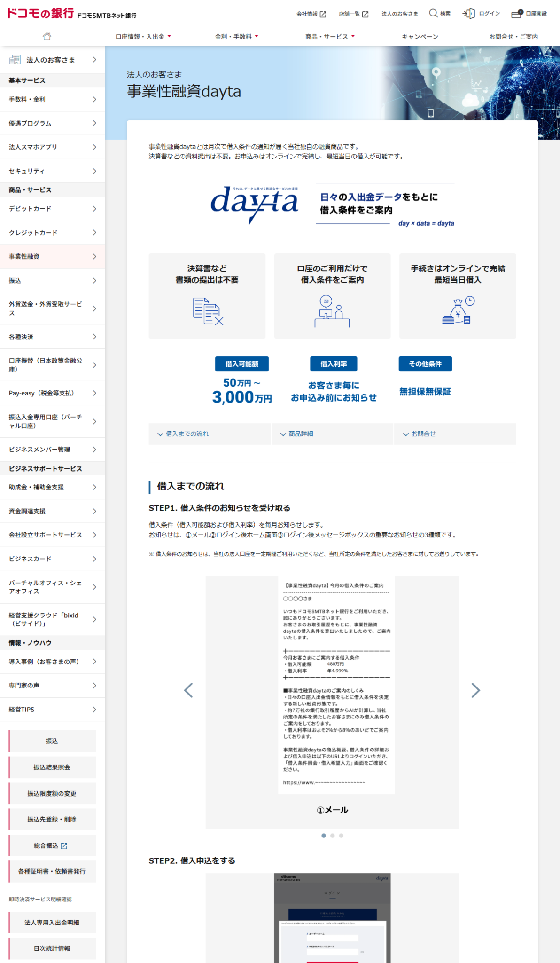Click external link icon beside 会社情報
The image size is (560, 963).
coord(323,14)
